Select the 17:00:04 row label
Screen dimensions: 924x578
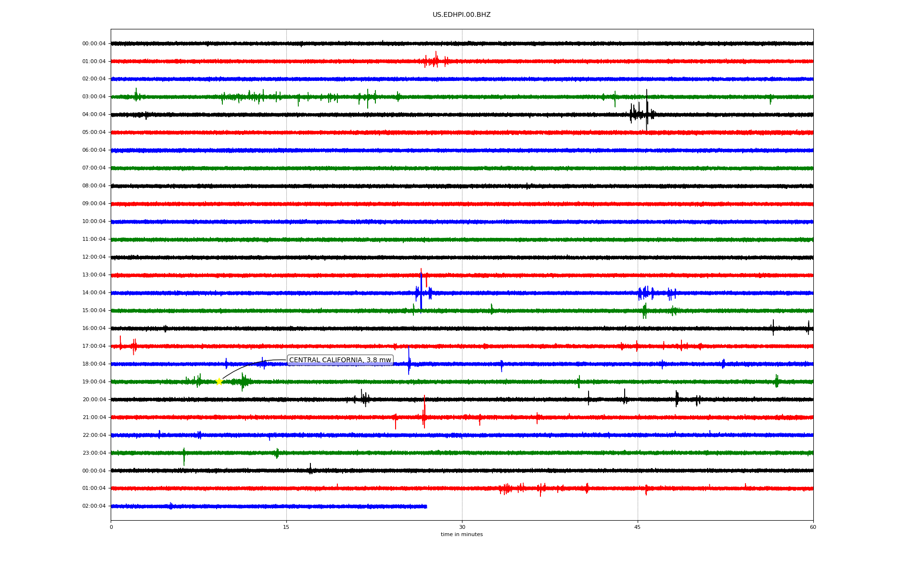coord(94,346)
